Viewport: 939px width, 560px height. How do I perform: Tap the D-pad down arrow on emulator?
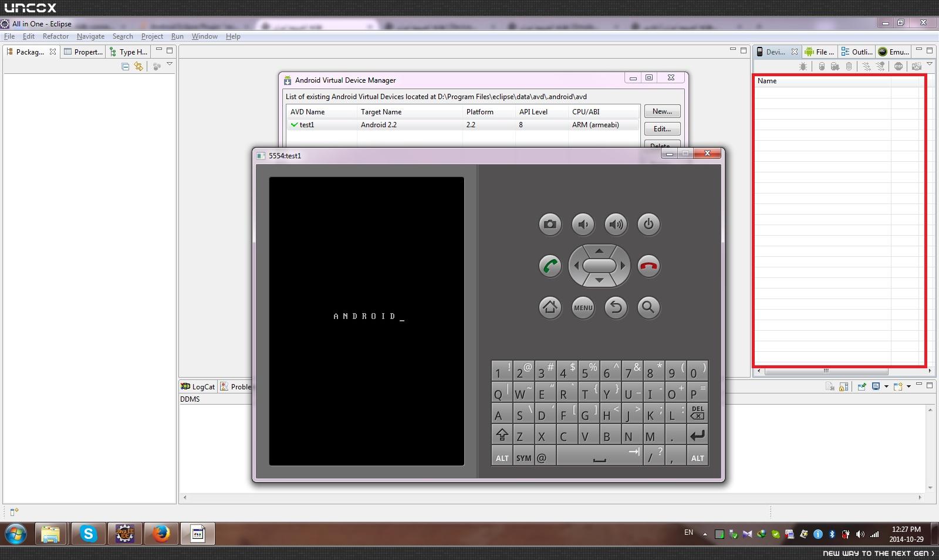(x=599, y=281)
